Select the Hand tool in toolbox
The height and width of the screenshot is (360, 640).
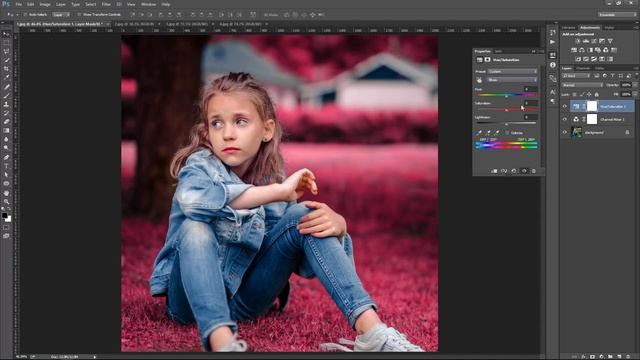[6, 193]
